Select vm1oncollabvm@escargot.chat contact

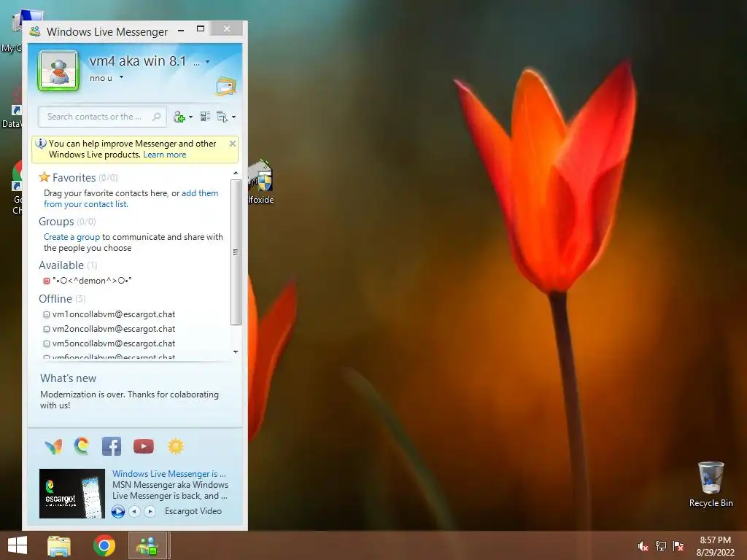114,314
